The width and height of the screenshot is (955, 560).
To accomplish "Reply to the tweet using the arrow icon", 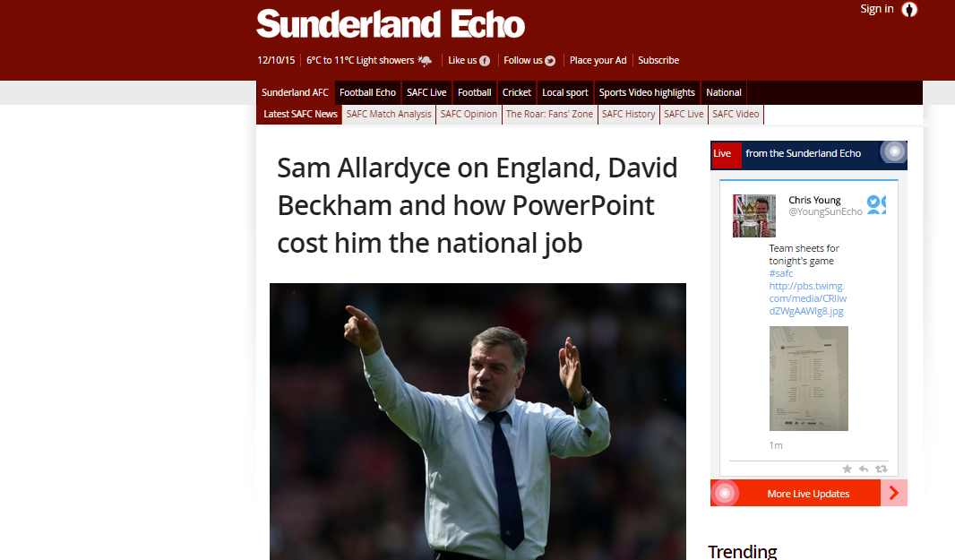I will 864,469.
